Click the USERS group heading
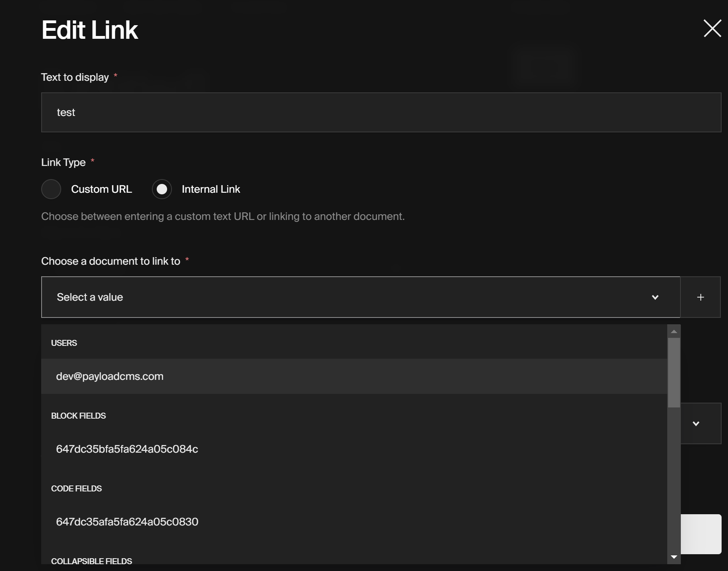This screenshot has height=571, width=728. [x=64, y=343]
